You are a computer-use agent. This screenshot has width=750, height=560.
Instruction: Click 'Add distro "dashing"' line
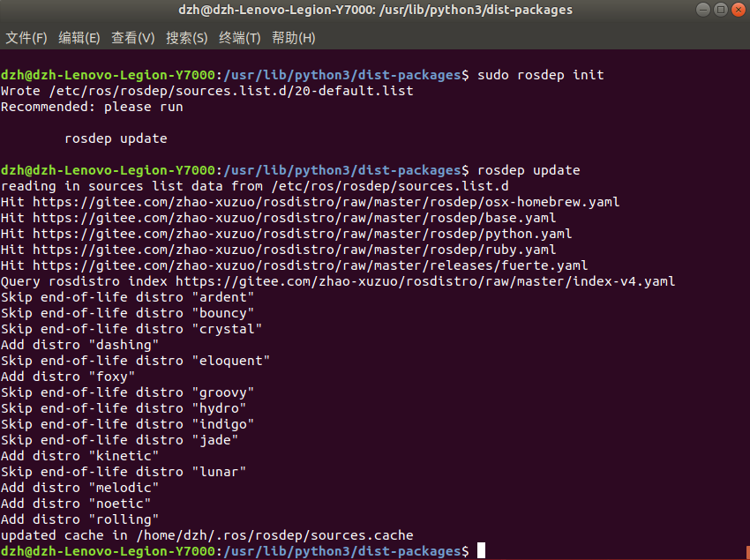tap(80, 344)
